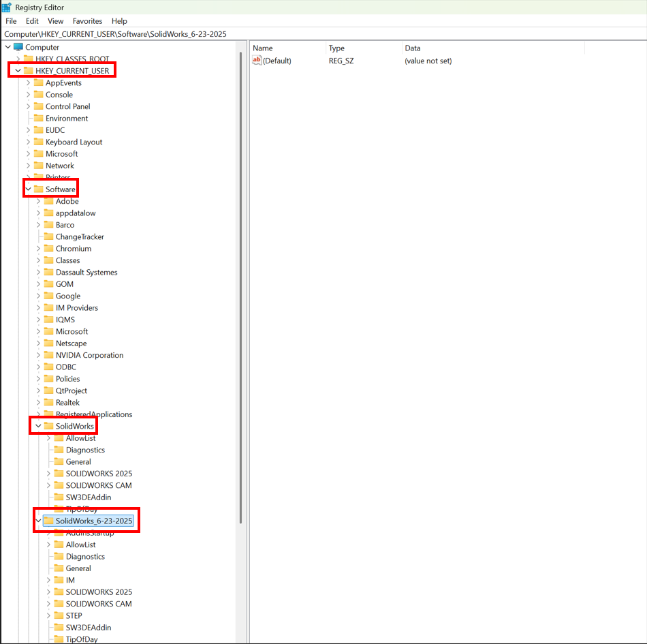Screen dimensions: 647x644
Task: Open the File menu
Action: pyautogui.click(x=11, y=21)
